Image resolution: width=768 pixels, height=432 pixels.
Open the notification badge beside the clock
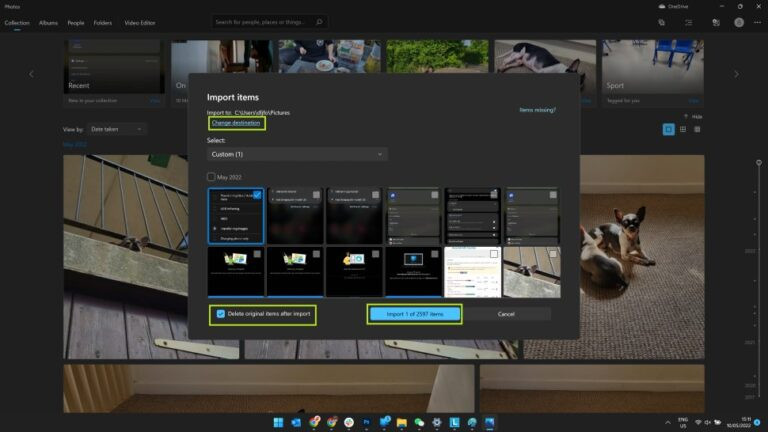coord(757,422)
